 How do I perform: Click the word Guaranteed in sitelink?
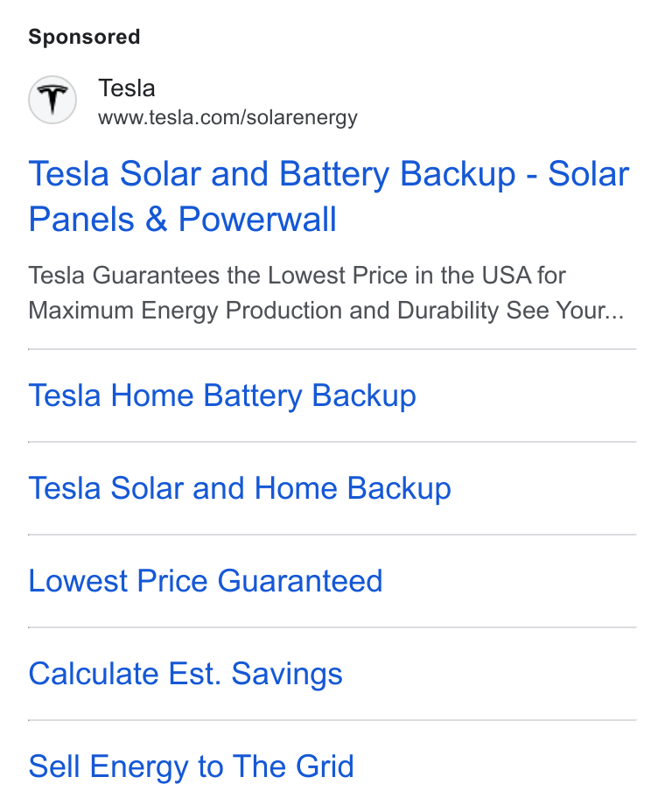(x=300, y=581)
